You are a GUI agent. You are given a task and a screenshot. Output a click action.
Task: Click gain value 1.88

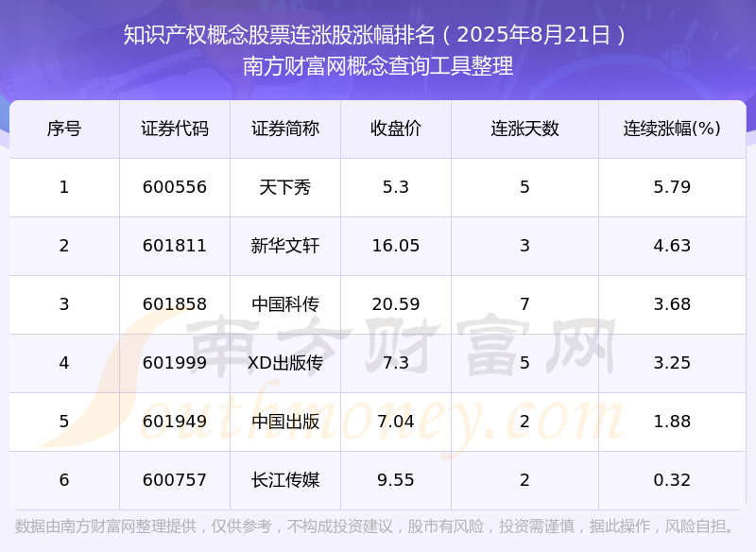[x=672, y=422]
